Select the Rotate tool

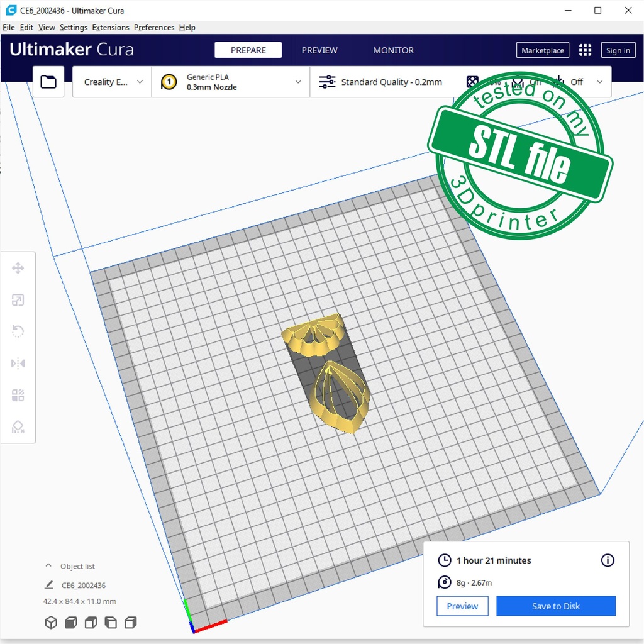point(18,331)
